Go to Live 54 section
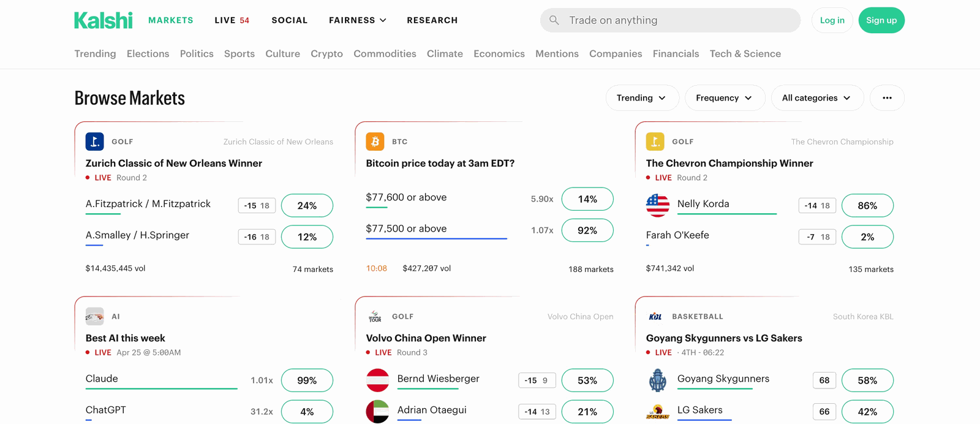 232,20
